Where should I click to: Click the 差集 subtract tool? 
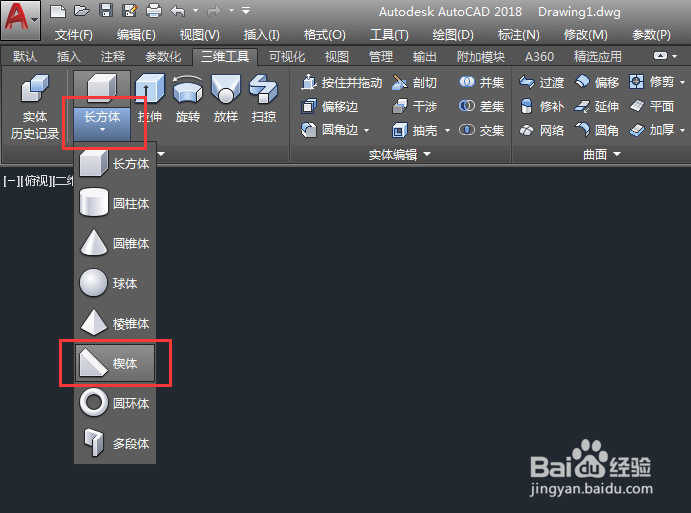(482, 106)
